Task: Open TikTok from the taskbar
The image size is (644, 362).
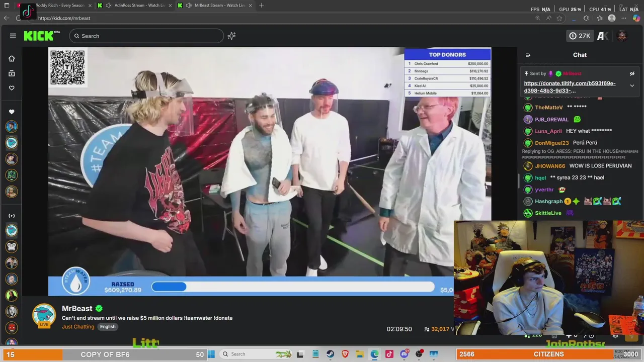Action: [389, 354]
